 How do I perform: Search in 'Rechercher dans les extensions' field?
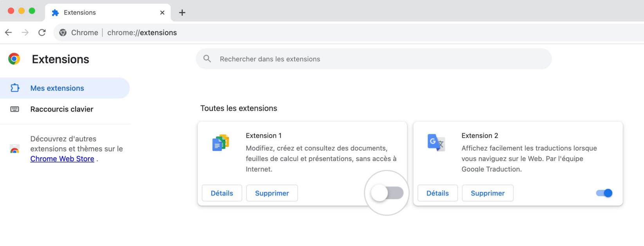tap(374, 59)
